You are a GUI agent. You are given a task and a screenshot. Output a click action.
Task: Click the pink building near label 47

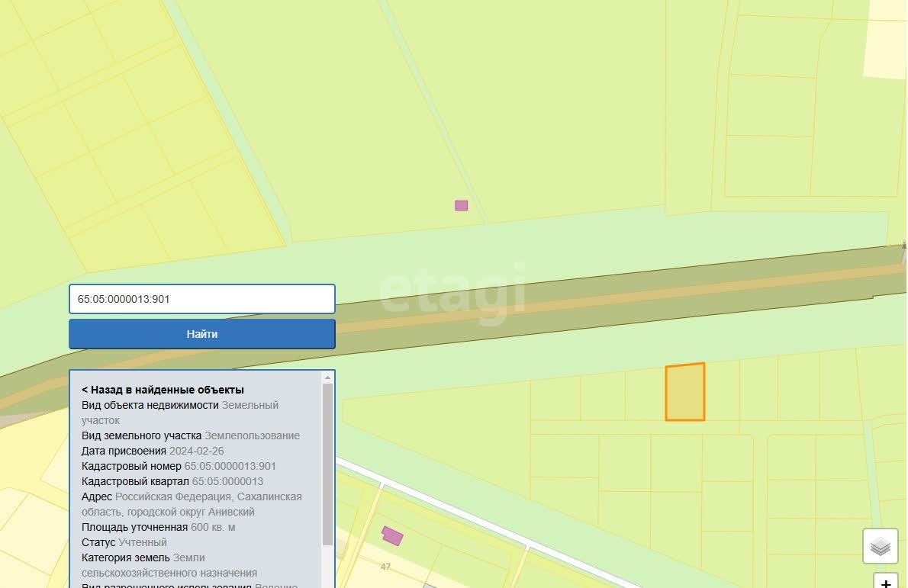click(392, 536)
